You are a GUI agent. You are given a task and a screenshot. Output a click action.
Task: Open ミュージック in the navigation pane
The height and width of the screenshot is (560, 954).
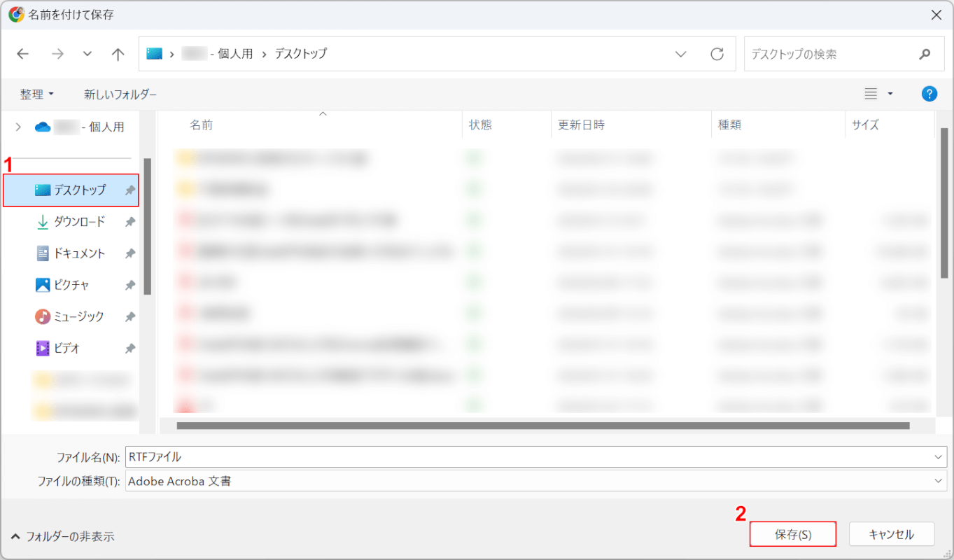point(71,316)
